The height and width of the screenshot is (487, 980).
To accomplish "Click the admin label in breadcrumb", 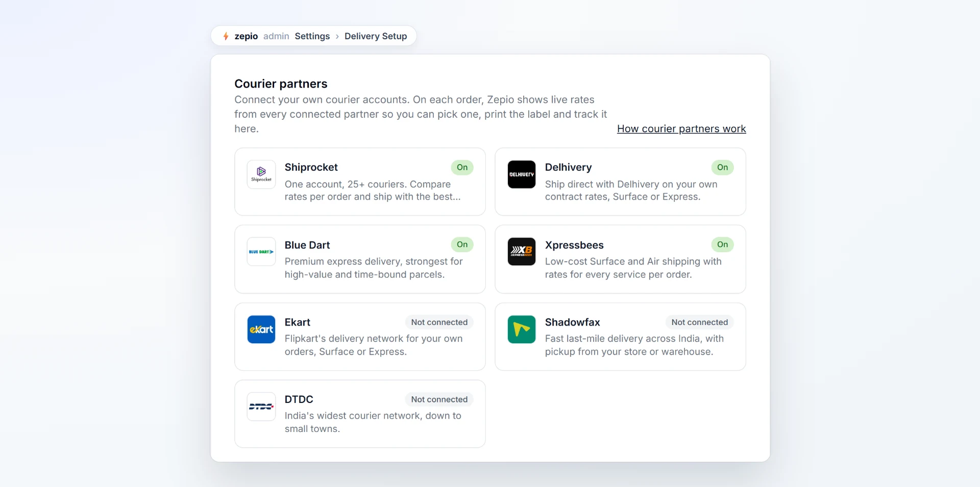I will [x=276, y=36].
